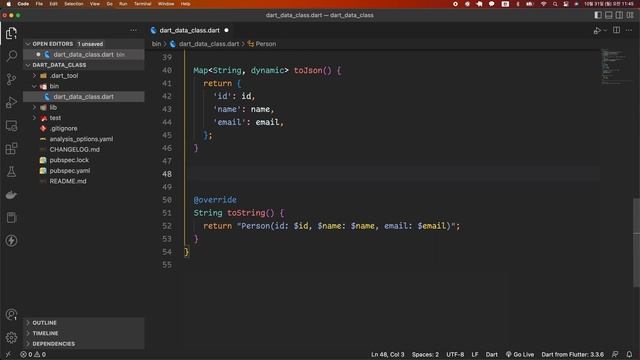Screen dimensions: 640x360
Task: Place cursor on empty line 48
Action: point(392,174)
